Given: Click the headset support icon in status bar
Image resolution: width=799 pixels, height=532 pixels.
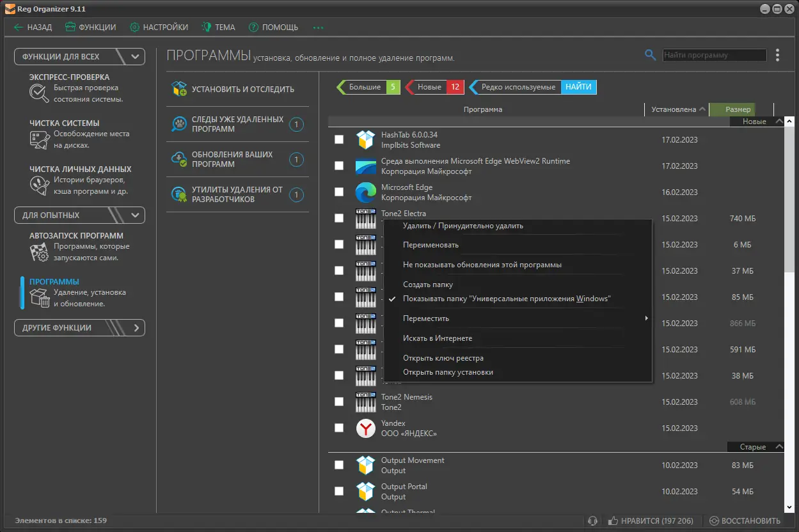Looking at the screenshot, I should [593, 520].
